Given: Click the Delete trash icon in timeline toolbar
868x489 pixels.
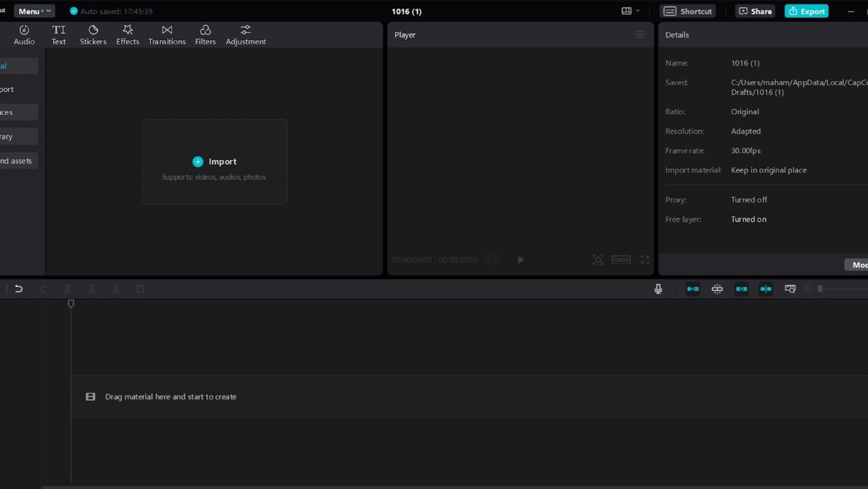Looking at the screenshot, I should 140,289.
